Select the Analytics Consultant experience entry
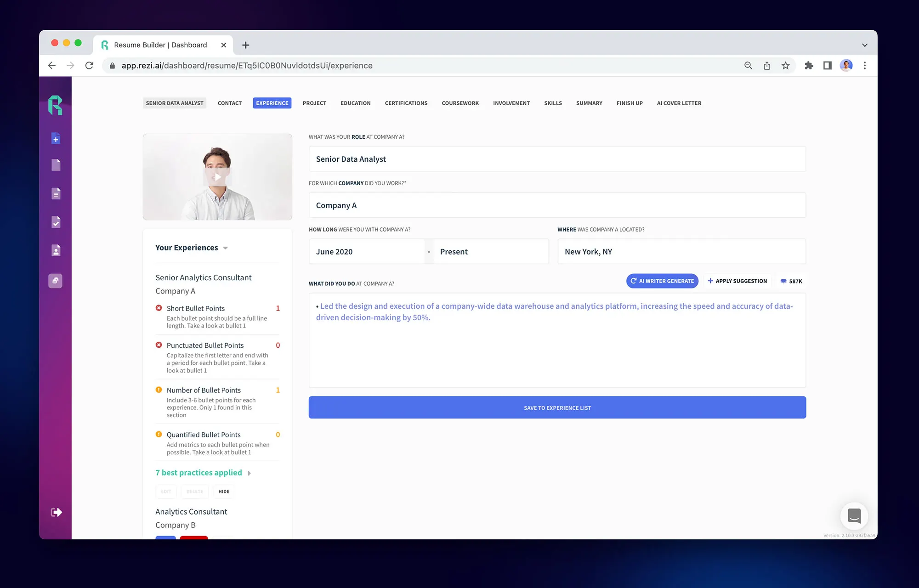This screenshot has width=919, height=588. point(191,518)
